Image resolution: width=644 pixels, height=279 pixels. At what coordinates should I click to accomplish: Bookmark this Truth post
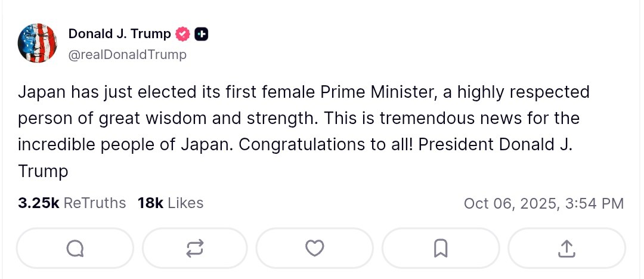click(x=440, y=248)
